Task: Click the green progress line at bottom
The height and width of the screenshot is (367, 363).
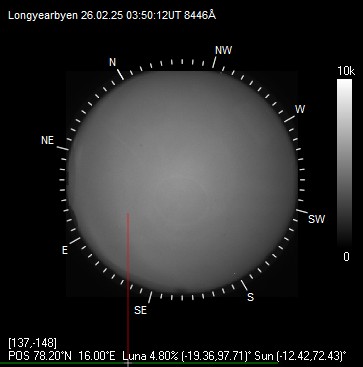Action: click(x=138, y=363)
